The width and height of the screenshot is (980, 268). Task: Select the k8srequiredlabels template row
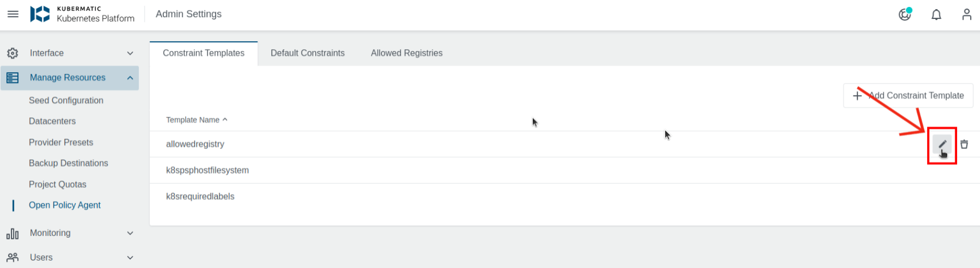click(200, 196)
